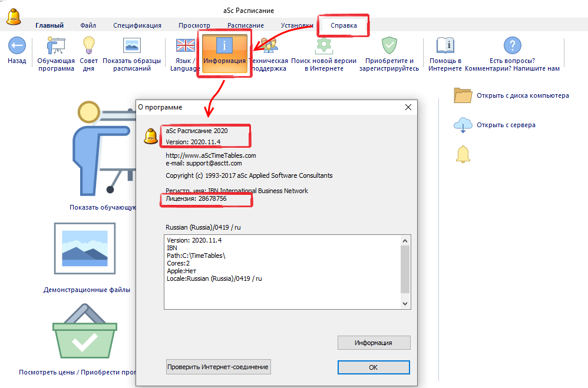Open the Обучающая программа tutorial icon

click(x=56, y=45)
